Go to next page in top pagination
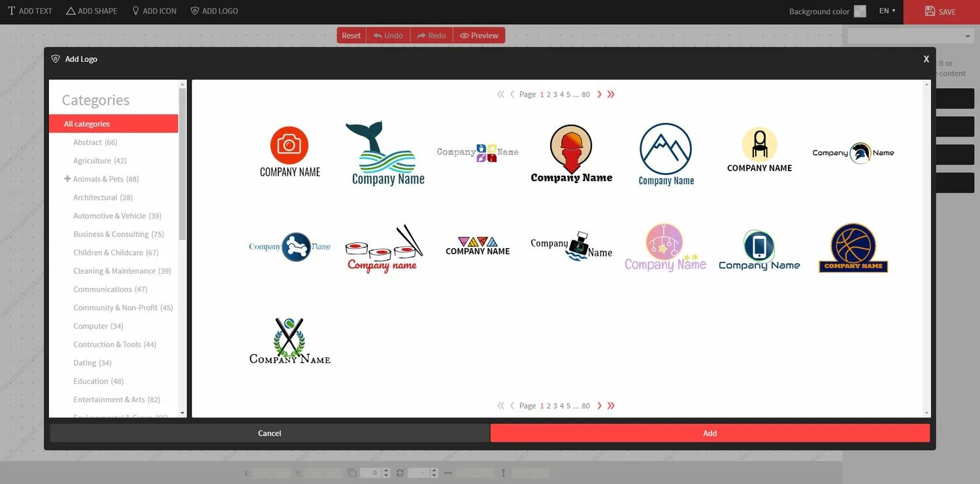Screen dimensions: 980x484 click(599, 94)
